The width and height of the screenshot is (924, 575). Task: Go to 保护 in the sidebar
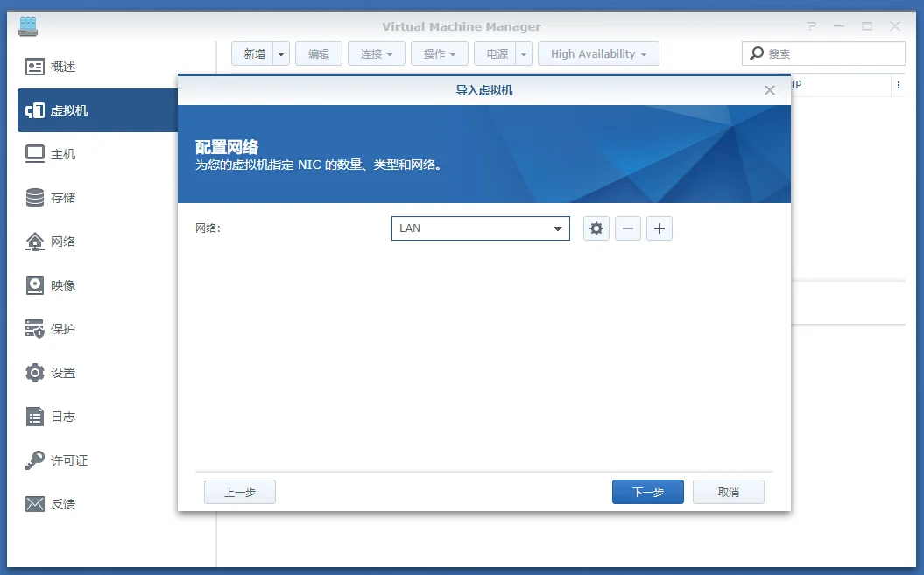click(x=97, y=329)
